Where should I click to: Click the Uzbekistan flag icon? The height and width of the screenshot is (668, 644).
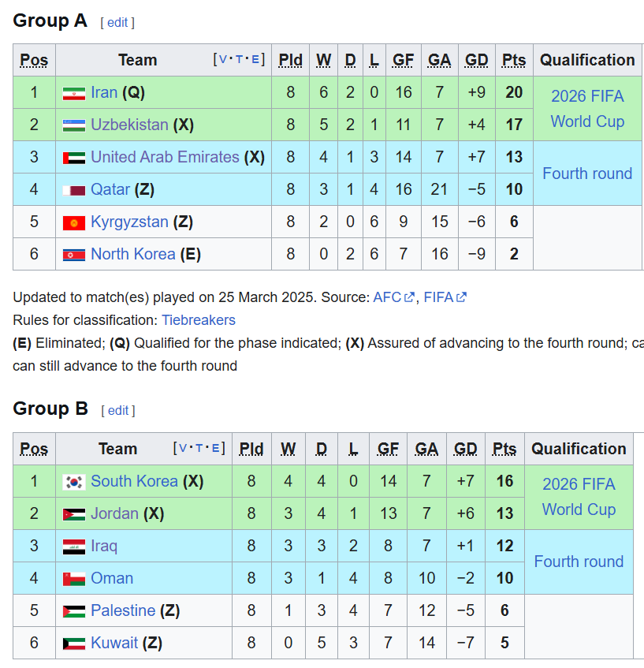pos(73,125)
